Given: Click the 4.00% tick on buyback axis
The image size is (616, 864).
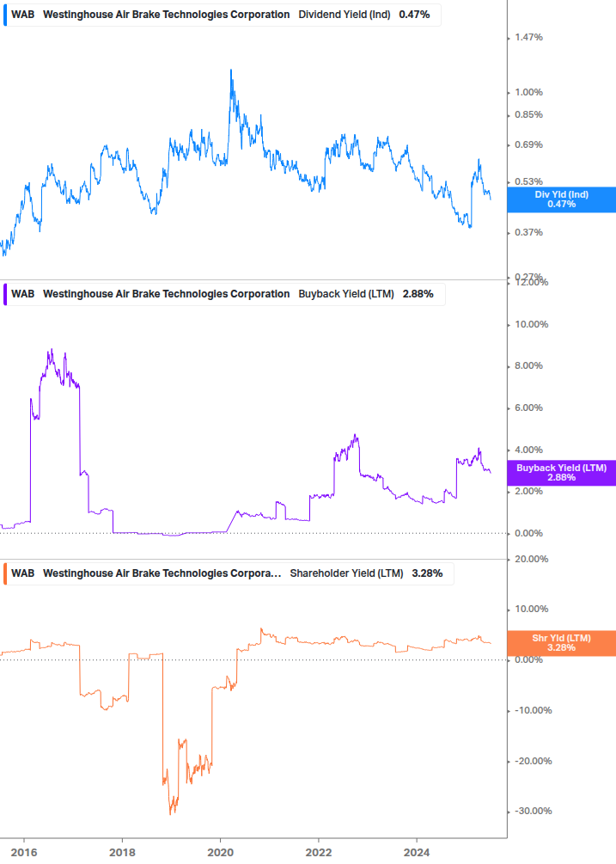Looking at the screenshot, I should coord(529,450).
